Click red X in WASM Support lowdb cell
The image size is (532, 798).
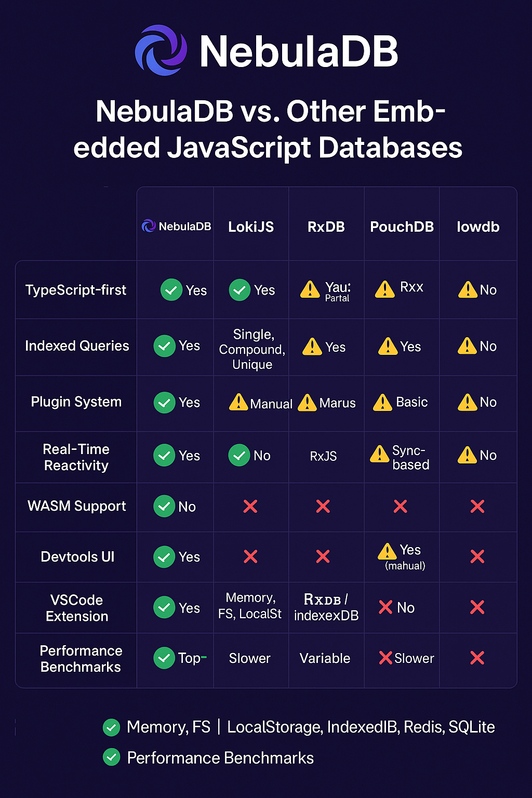point(477,506)
